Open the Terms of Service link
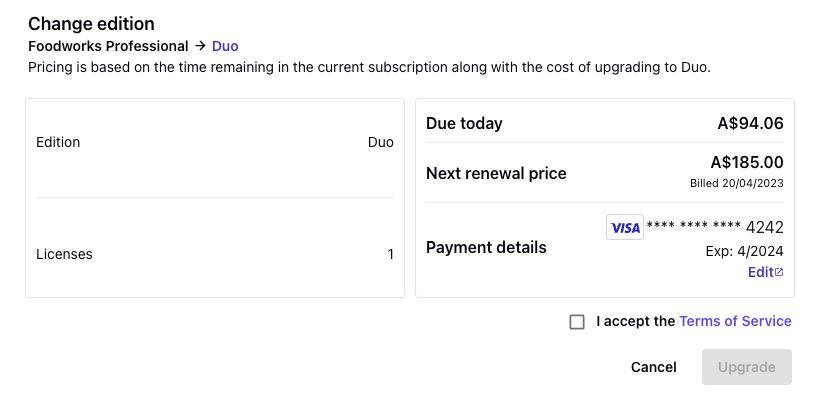Image resolution: width=820 pixels, height=405 pixels. coord(735,321)
